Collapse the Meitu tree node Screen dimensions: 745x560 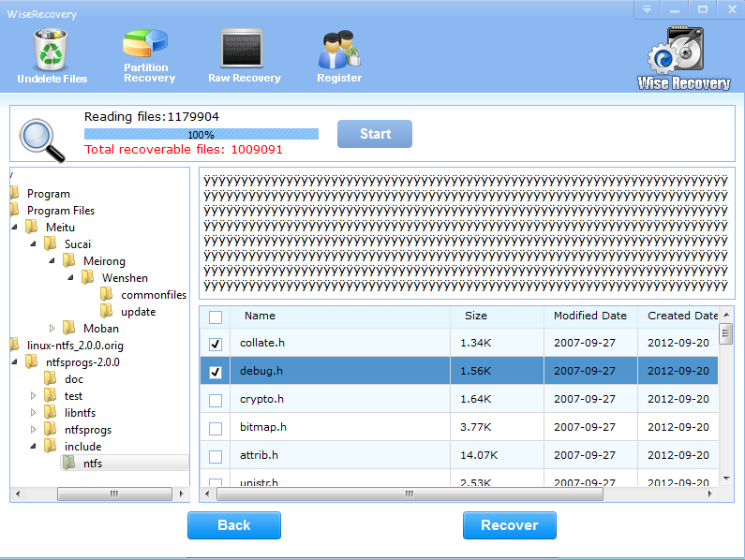click(x=14, y=227)
